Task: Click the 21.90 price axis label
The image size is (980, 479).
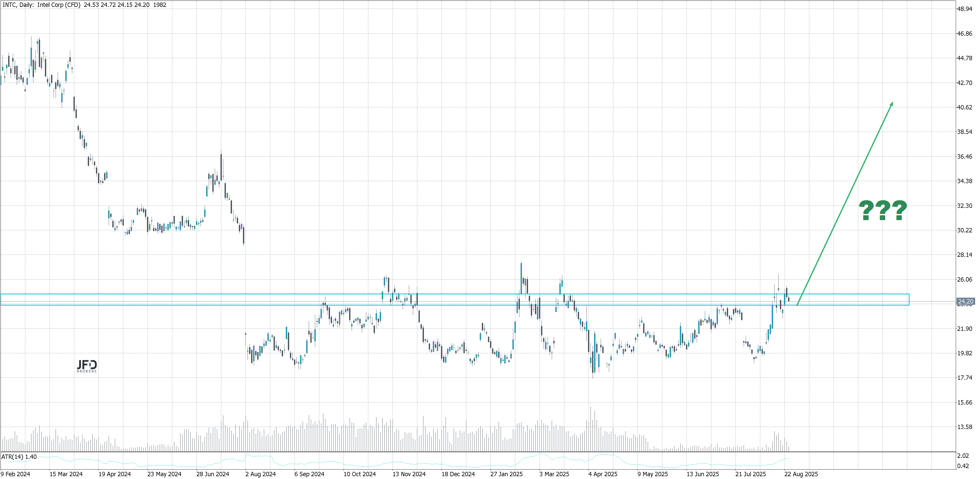Action: (964, 329)
